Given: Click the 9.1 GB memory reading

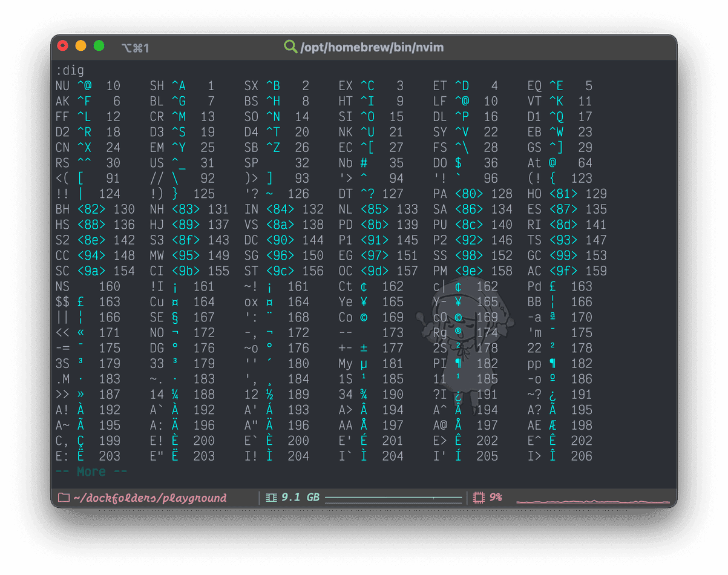Looking at the screenshot, I should (x=300, y=498).
